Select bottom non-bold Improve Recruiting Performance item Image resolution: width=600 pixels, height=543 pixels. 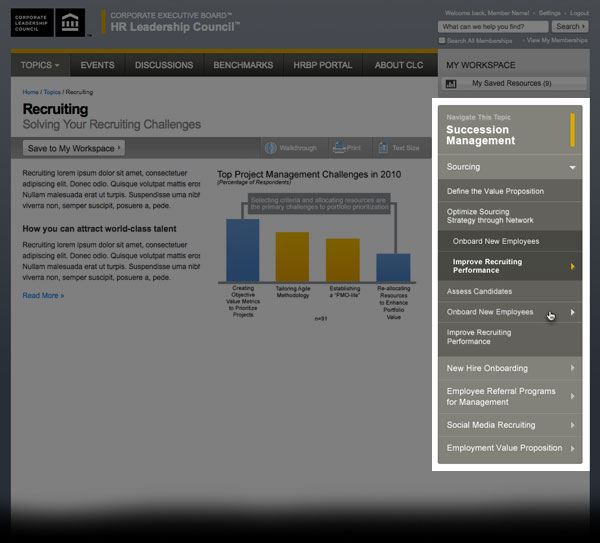tap(510, 337)
